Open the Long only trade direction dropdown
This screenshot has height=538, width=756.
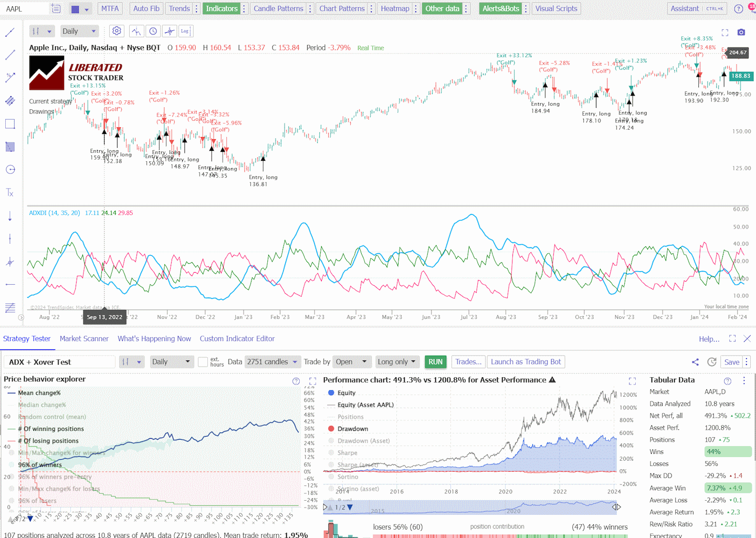[397, 361]
